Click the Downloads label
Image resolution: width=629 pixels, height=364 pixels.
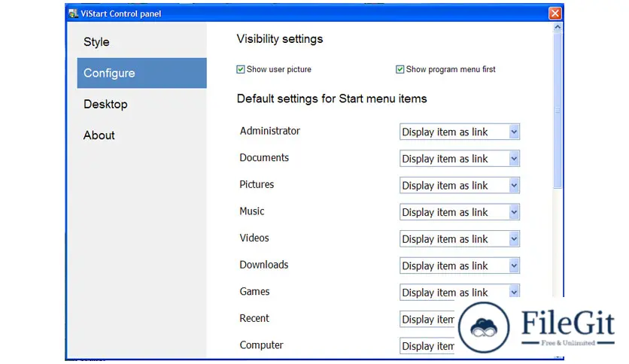click(264, 265)
